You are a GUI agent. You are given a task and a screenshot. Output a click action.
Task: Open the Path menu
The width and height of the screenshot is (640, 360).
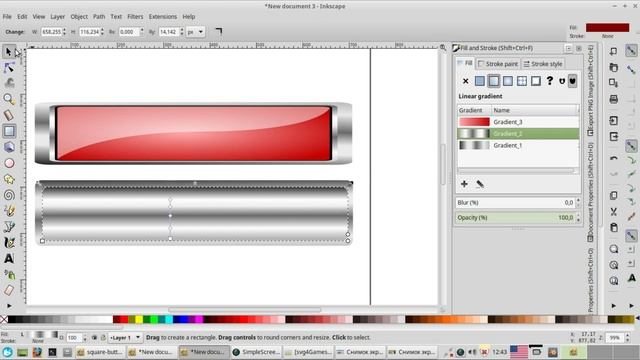point(99,16)
